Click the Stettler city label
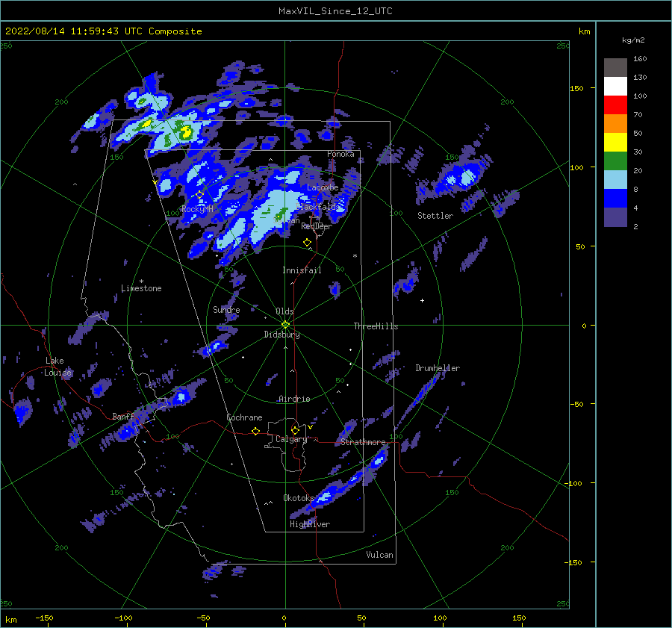The height and width of the screenshot is (628, 672). tap(435, 216)
